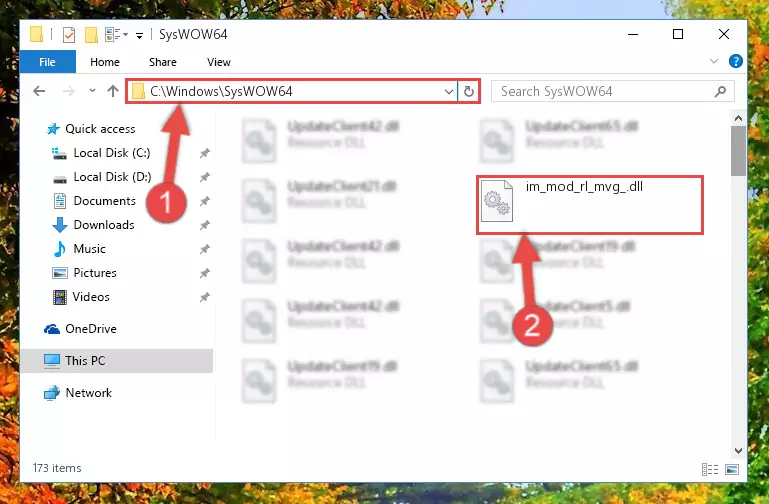Select This PC in navigation pane

pyautogui.click(x=117, y=361)
